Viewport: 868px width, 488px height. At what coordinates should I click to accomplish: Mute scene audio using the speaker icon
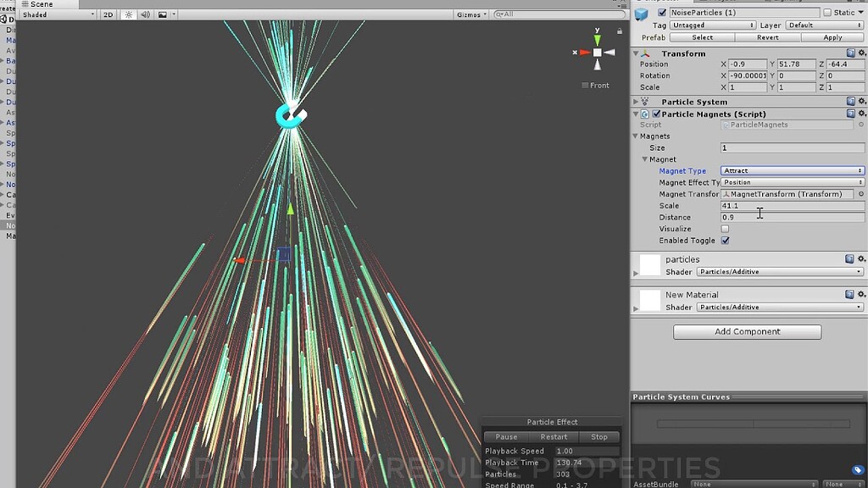(x=145, y=14)
